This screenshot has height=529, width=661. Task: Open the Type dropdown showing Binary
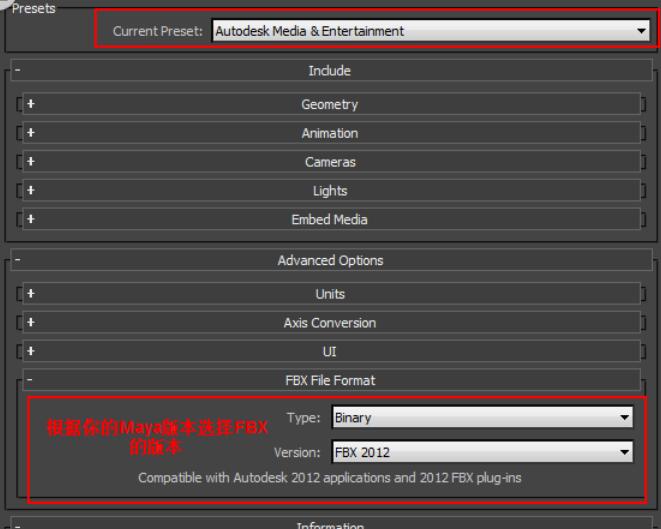pos(483,418)
